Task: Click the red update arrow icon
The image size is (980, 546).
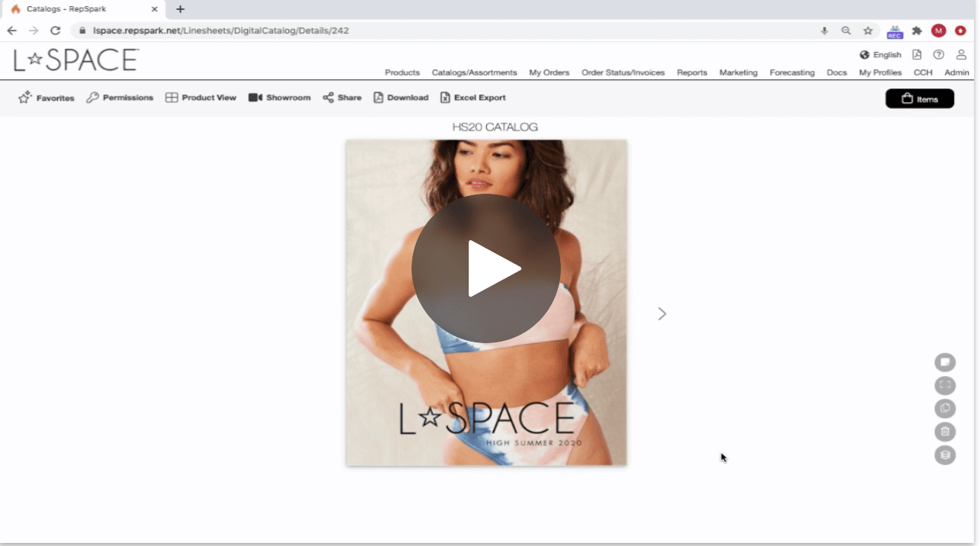Action: pos(961,31)
